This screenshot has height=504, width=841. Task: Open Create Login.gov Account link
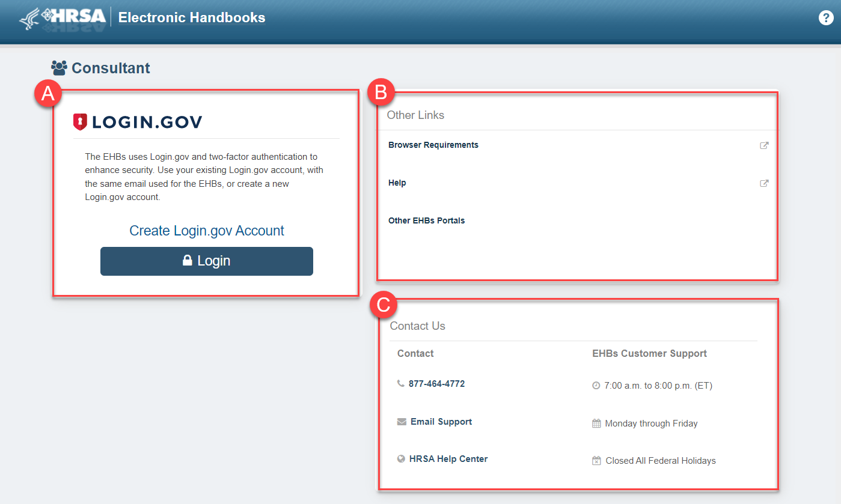[207, 231]
